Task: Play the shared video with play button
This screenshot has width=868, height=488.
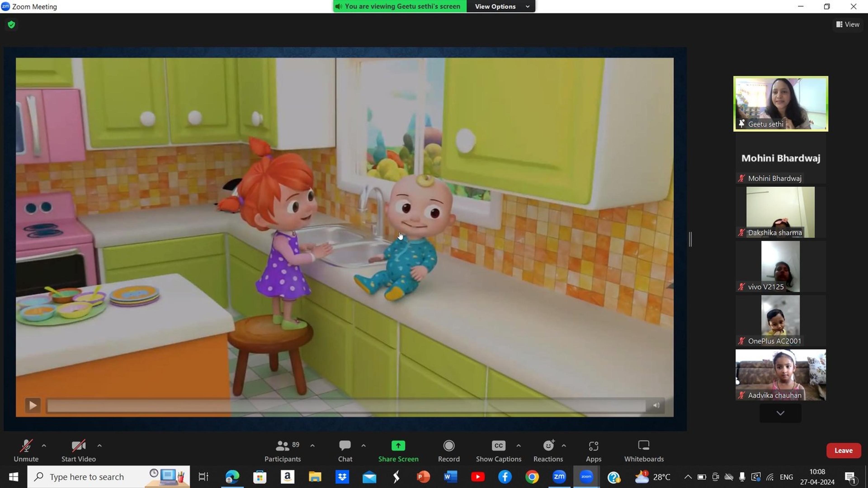Action: (x=33, y=405)
